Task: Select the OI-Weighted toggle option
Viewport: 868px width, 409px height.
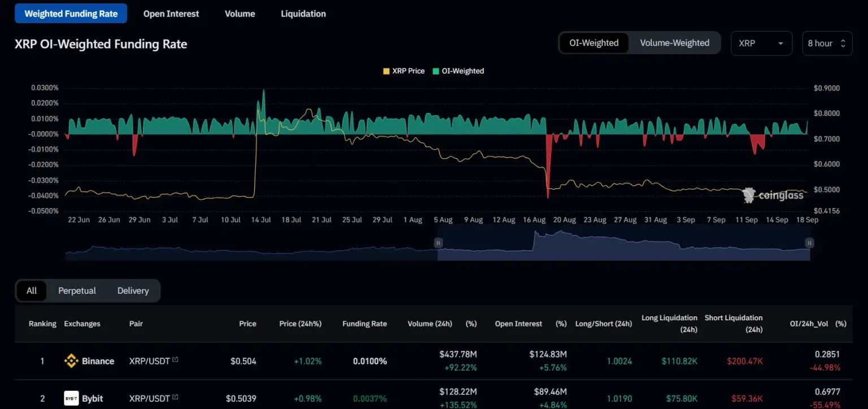Action: click(x=594, y=43)
